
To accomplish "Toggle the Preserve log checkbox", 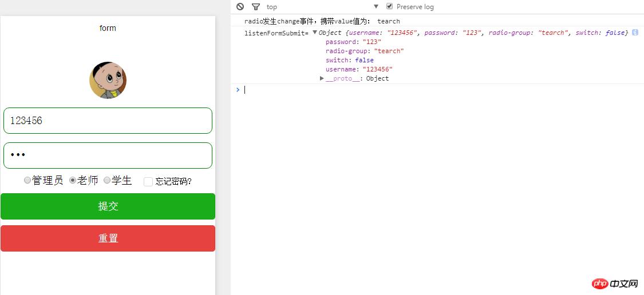I will (x=390, y=6).
